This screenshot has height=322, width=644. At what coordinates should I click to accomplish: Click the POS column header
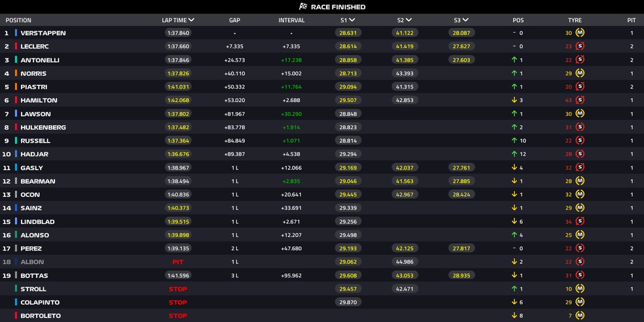pyautogui.click(x=518, y=20)
